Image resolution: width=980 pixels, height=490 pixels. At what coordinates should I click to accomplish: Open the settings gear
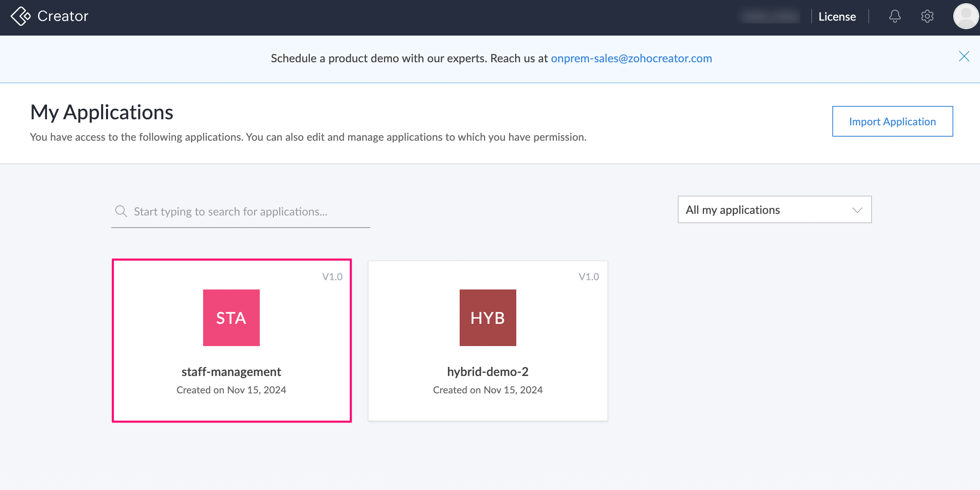click(x=927, y=16)
